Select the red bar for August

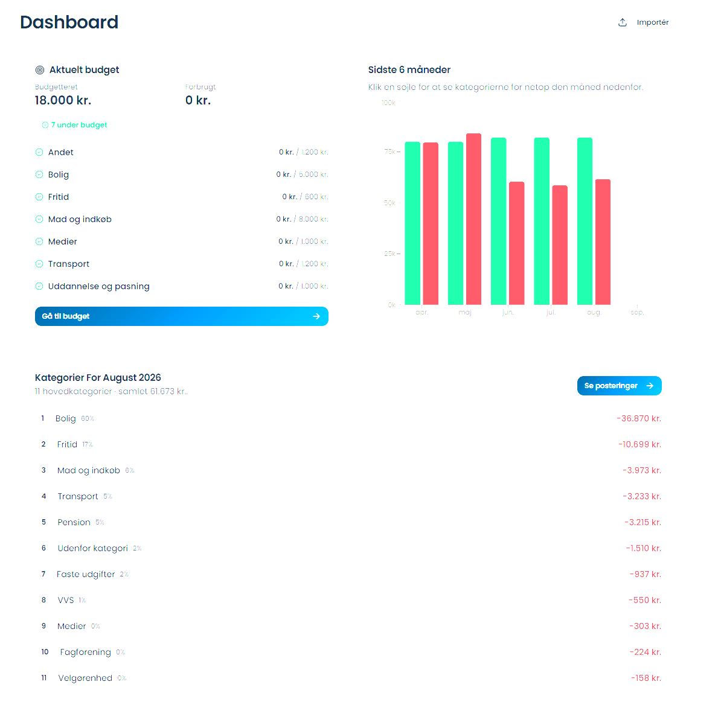tap(603, 242)
